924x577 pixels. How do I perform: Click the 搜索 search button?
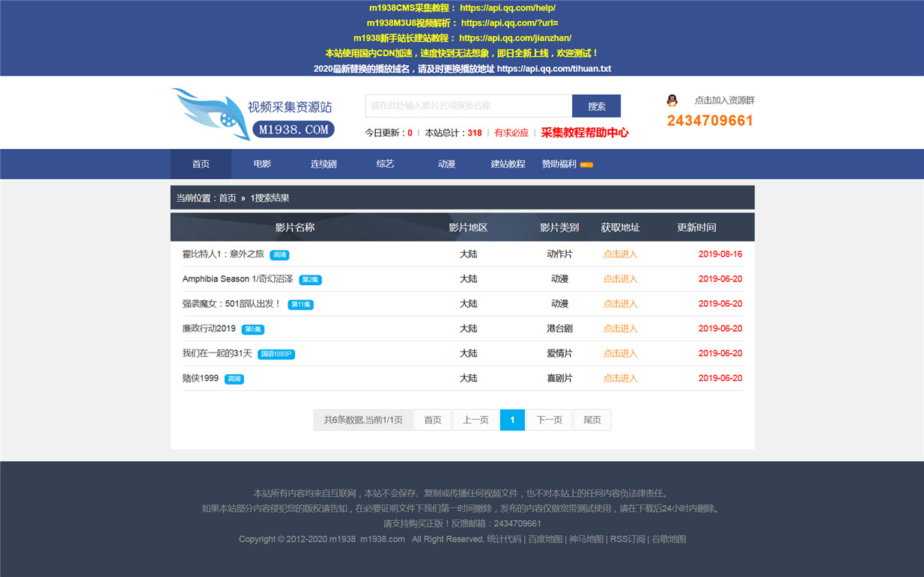597,106
